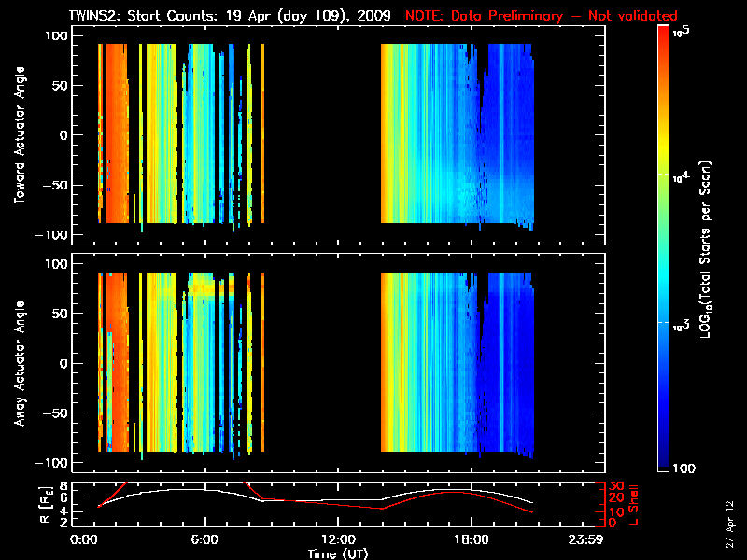Click the black data gap in Toward panel
747x560 pixels.
(x=322, y=134)
